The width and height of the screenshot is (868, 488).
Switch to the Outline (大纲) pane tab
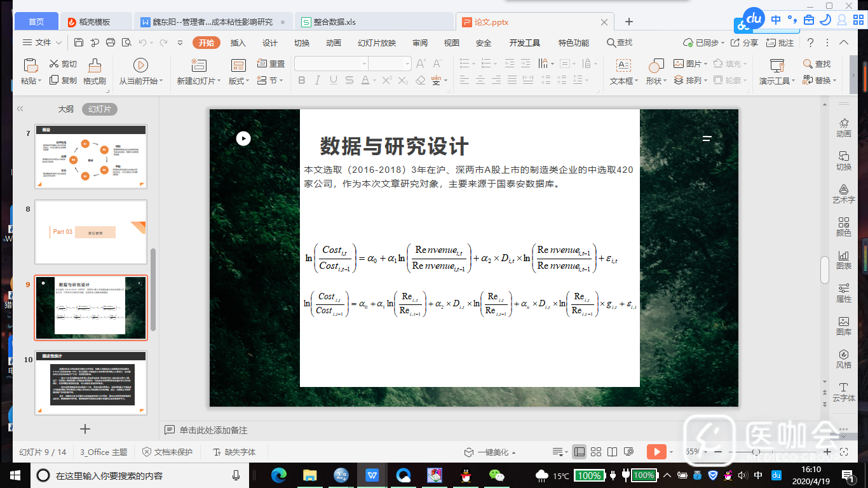(x=66, y=109)
